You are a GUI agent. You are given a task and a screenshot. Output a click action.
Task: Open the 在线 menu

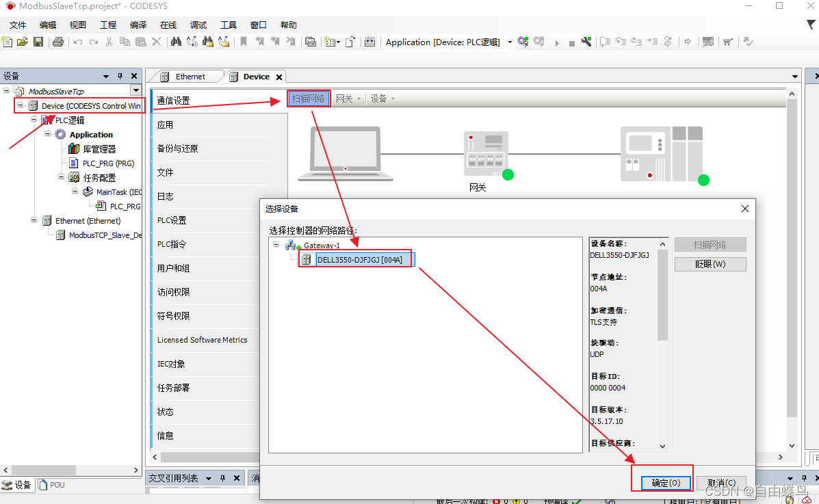point(168,25)
